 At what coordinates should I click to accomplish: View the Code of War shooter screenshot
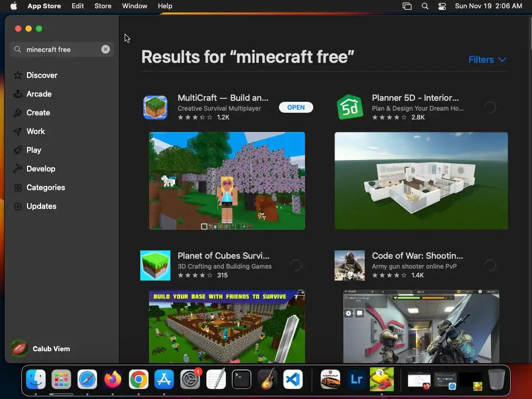421,326
